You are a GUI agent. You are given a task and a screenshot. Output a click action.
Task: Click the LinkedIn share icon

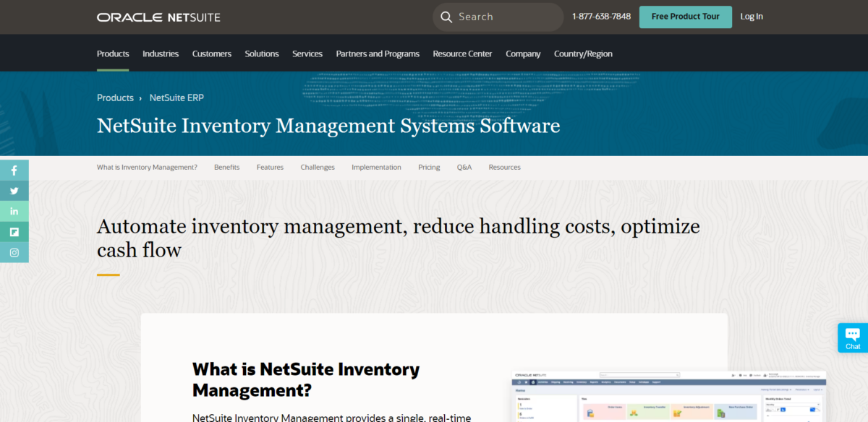click(14, 211)
